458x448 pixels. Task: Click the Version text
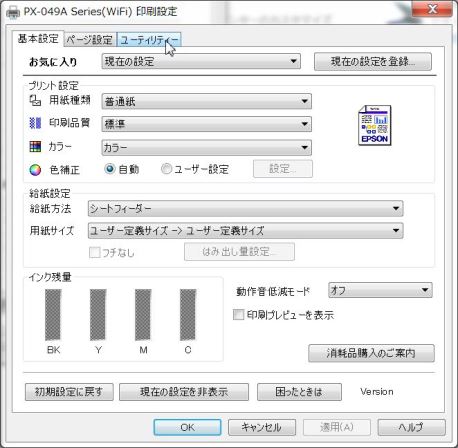(377, 392)
